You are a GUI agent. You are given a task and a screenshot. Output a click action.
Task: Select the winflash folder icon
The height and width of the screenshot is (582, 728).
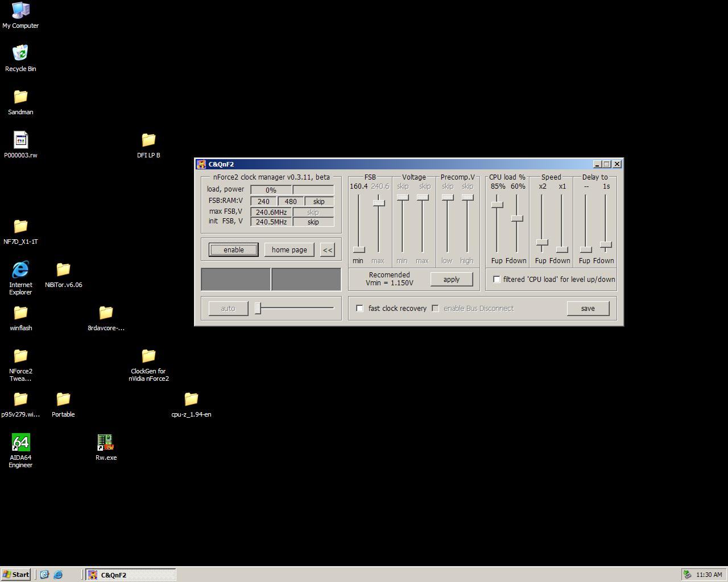tap(20, 318)
